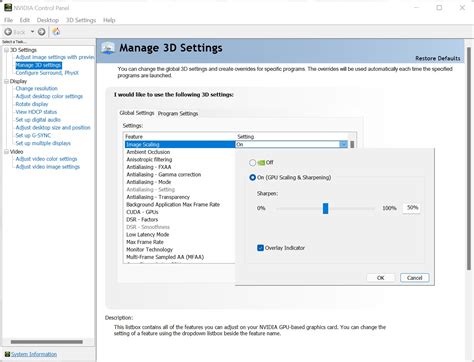
Task: Open Set up digital audio
Action: [x=38, y=120]
